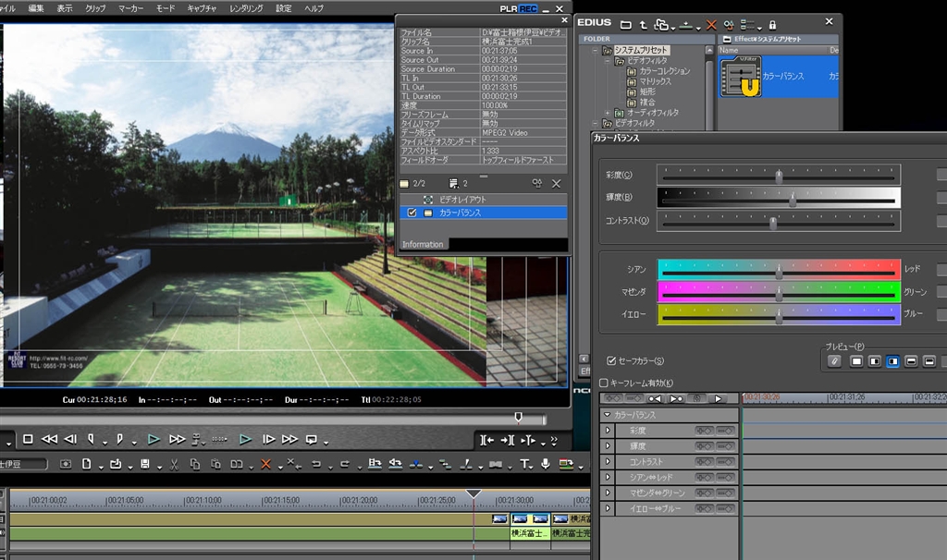
Task: Click the lock icon in effect palette
Action: tap(773, 24)
